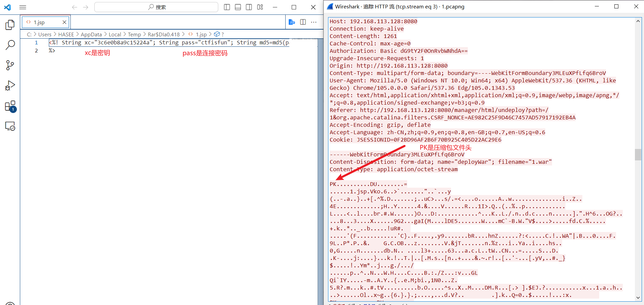Click the Cookie JSESSIONID line

coord(415,140)
